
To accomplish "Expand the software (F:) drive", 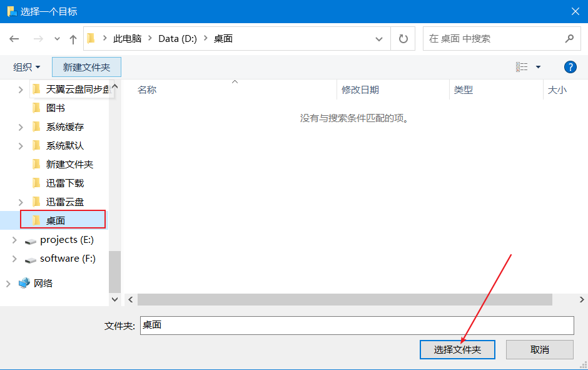I will tap(14, 259).
